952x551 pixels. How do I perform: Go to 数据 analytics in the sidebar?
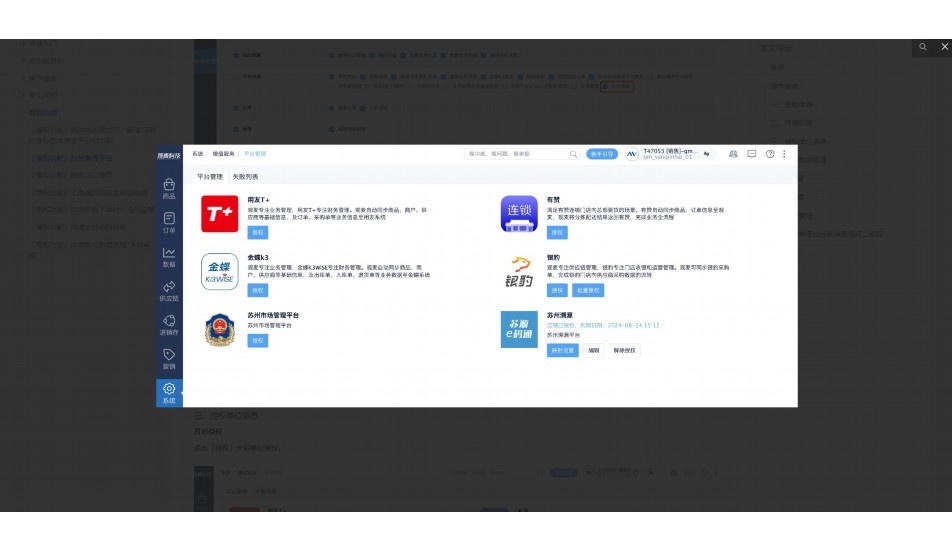pyautogui.click(x=169, y=257)
